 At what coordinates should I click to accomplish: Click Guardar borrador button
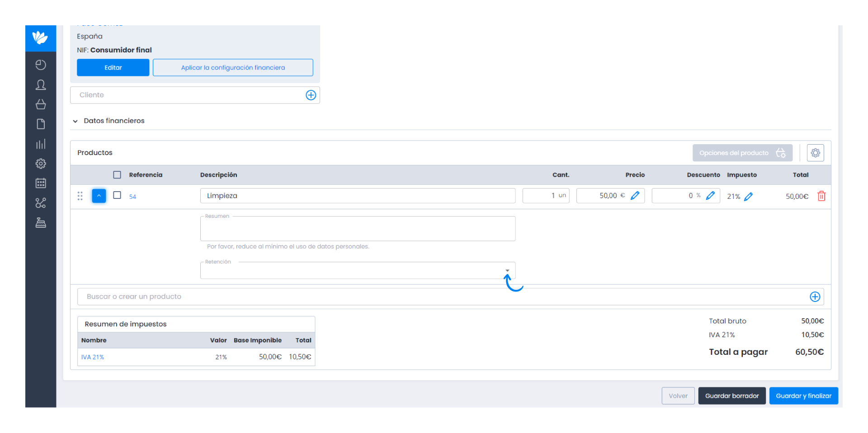pos(732,396)
